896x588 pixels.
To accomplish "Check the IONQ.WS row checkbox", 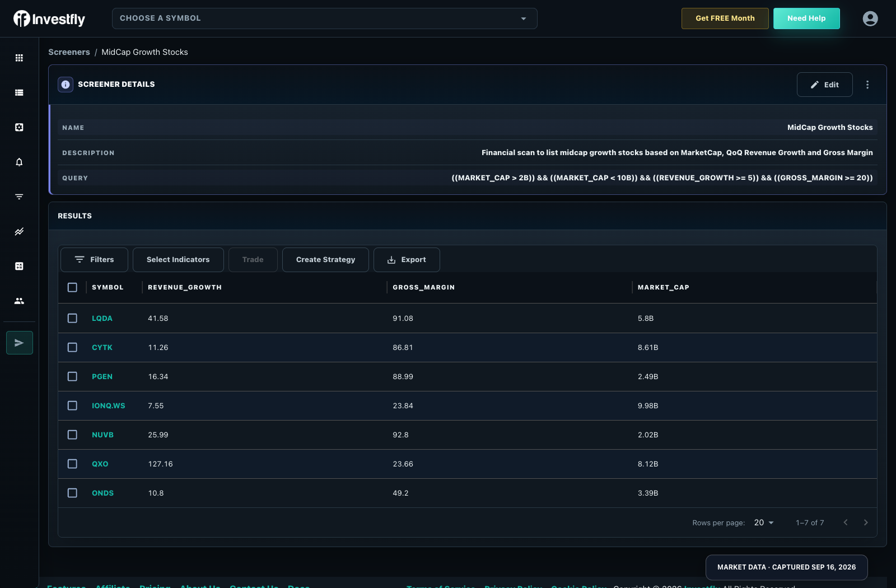I will pos(72,405).
